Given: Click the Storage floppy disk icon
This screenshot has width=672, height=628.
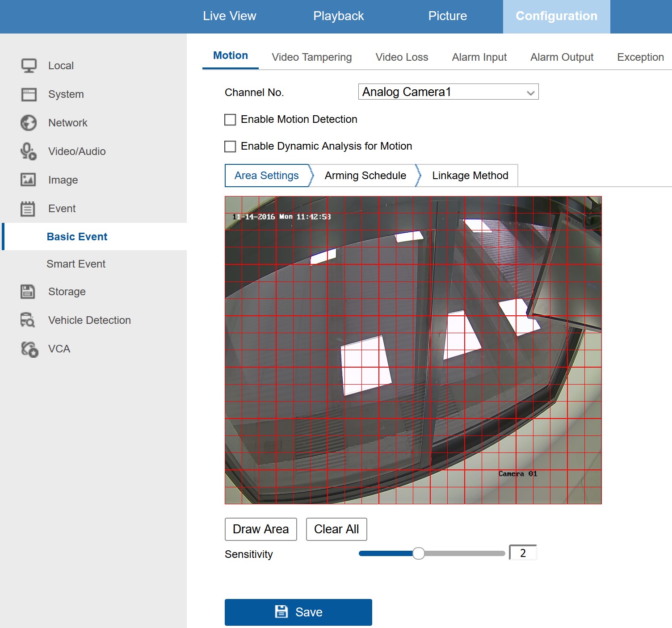Looking at the screenshot, I should 28,292.
